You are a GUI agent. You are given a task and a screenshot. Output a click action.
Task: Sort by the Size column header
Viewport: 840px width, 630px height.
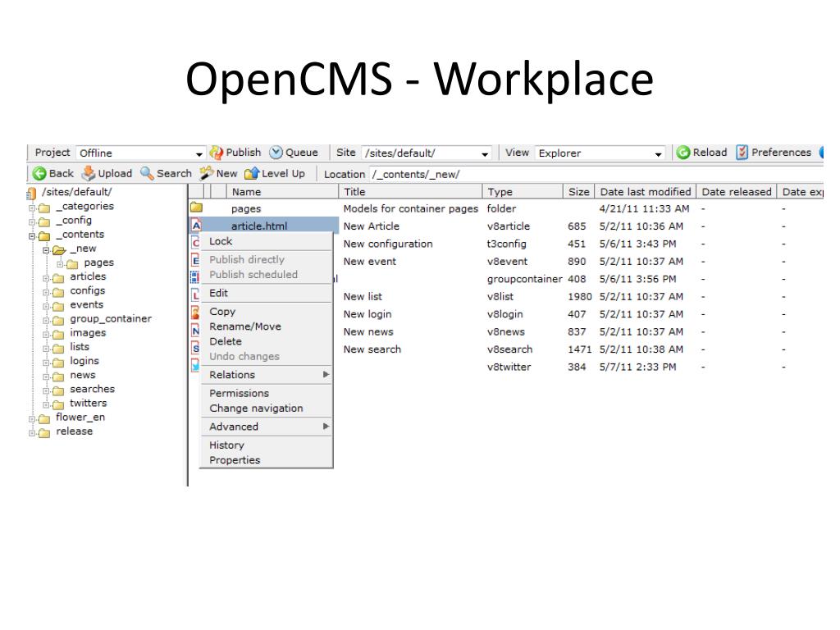click(578, 192)
